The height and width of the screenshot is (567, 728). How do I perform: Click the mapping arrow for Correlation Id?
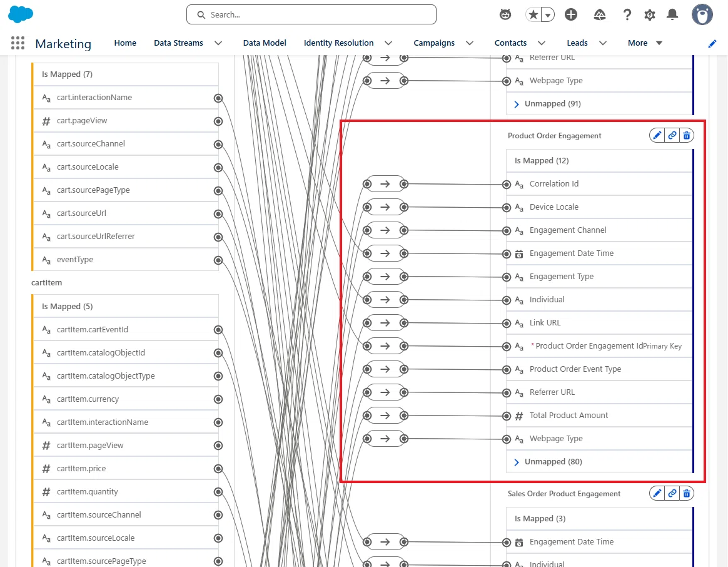[x=385, y=184]
